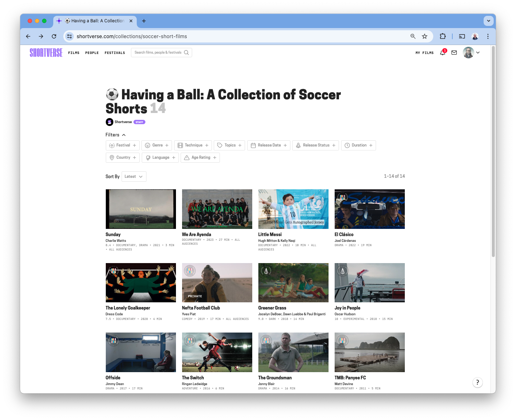Add a Festival filter
The width and height of the screenshot is (516, 420).
click(x=122, y=145)
